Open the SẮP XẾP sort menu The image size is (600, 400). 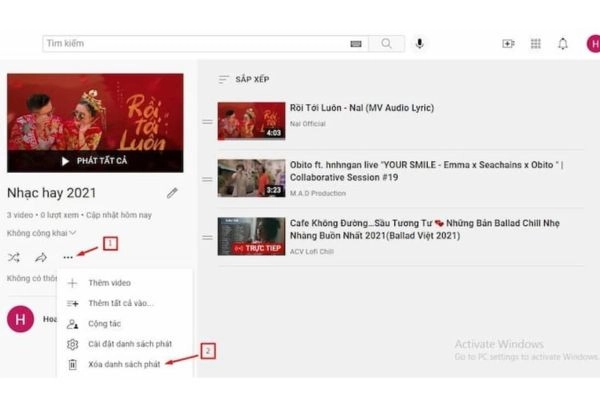244,79
